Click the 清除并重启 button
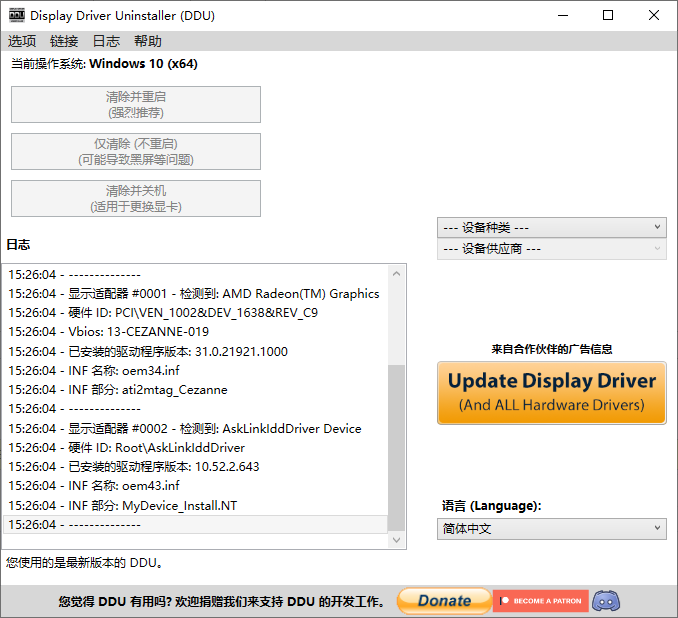The image size is (678, 618). [136, 104]
